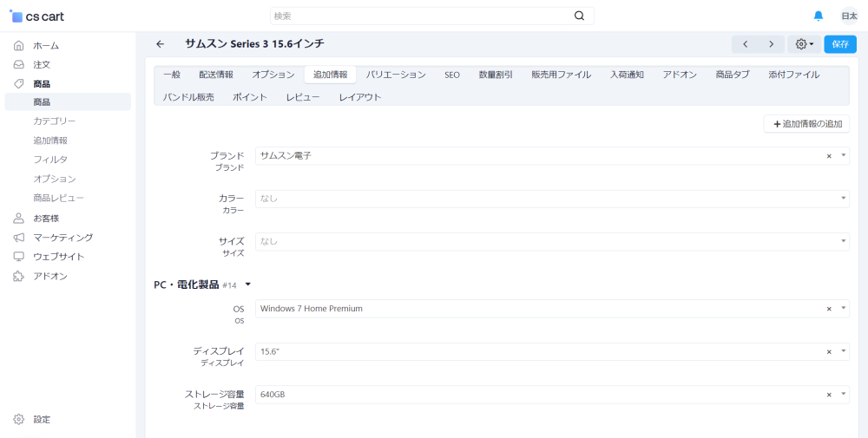The image size is (868, 438).
Task: Click the 注文 inbox icon
Action: [x=19, y=65]
